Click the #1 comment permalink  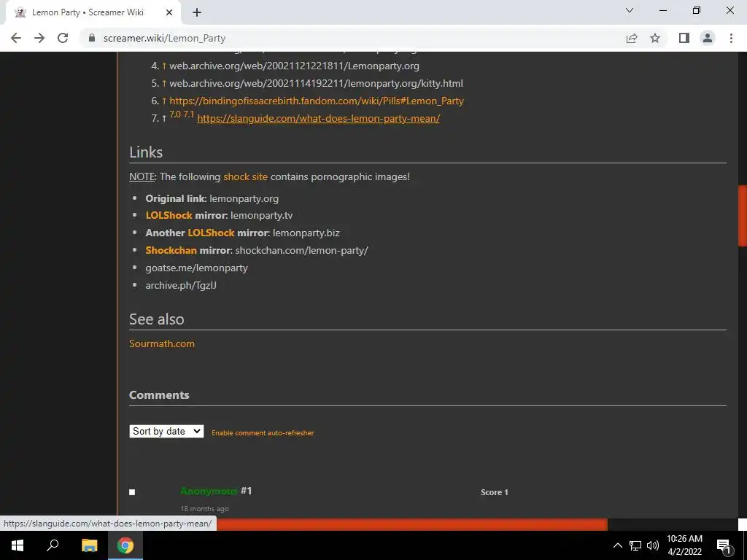[246, 491]
